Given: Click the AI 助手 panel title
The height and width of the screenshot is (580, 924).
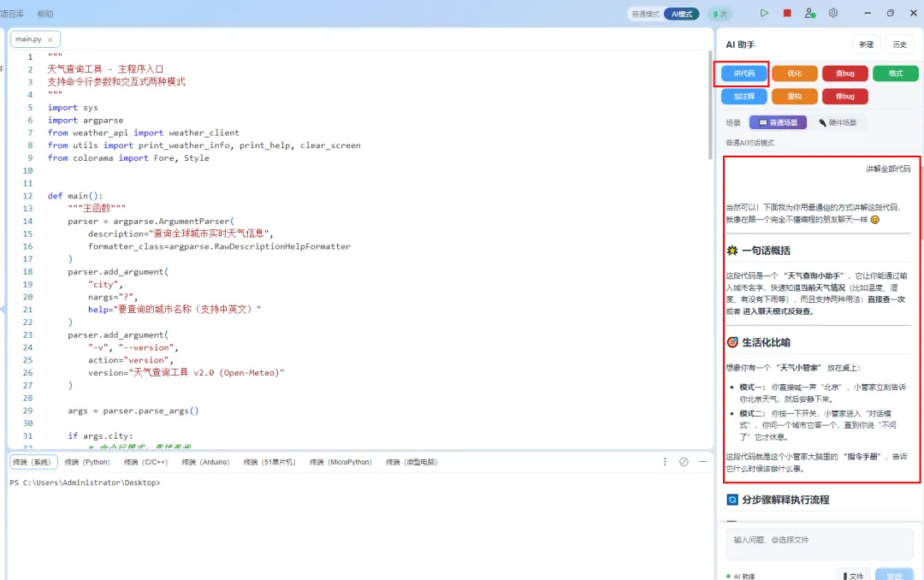Looking at the screenshot, I should tap(740, 44).
